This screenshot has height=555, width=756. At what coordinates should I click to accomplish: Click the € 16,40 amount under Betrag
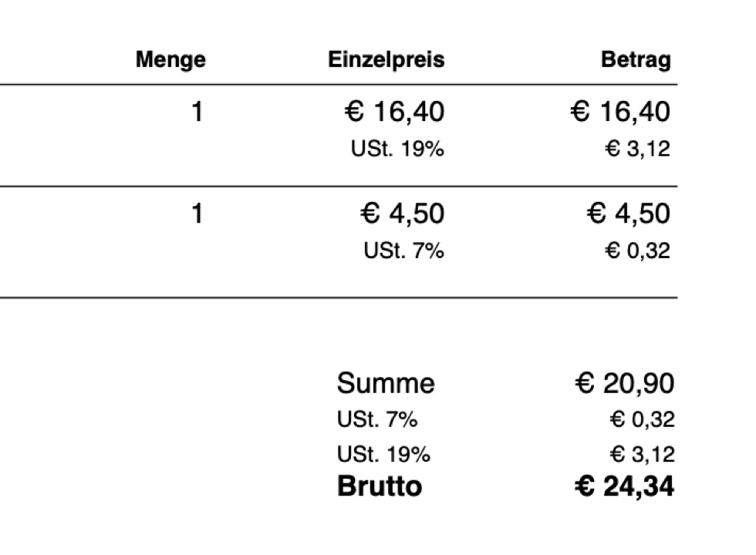tap(620, 113)
